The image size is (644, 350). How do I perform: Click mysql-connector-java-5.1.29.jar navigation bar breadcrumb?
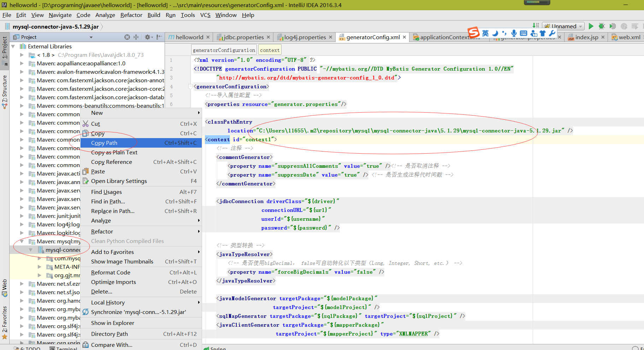(55, 26)
